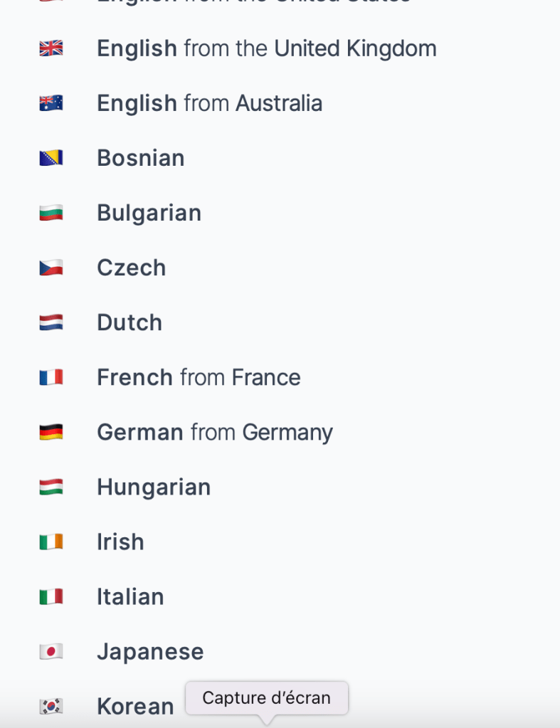Click the Australian flag icon

pyautogui.click(x=51, y=103)
